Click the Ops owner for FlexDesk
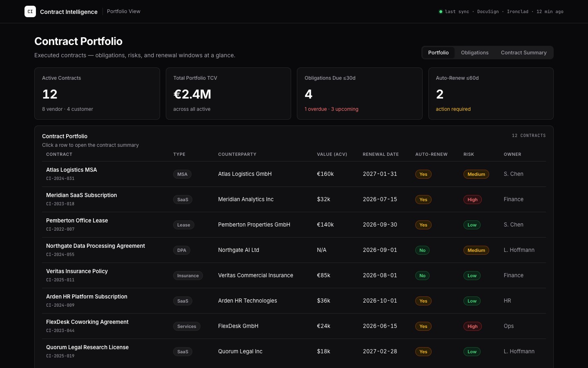Image resolution: width=588 pixels, height=368 pixels. pyautogui.click(x=509, y=326)
